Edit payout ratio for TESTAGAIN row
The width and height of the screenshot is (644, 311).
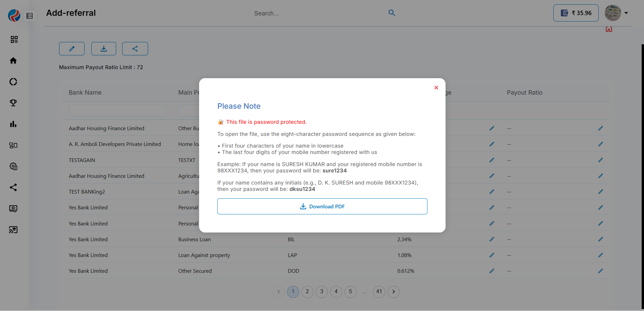600,160
